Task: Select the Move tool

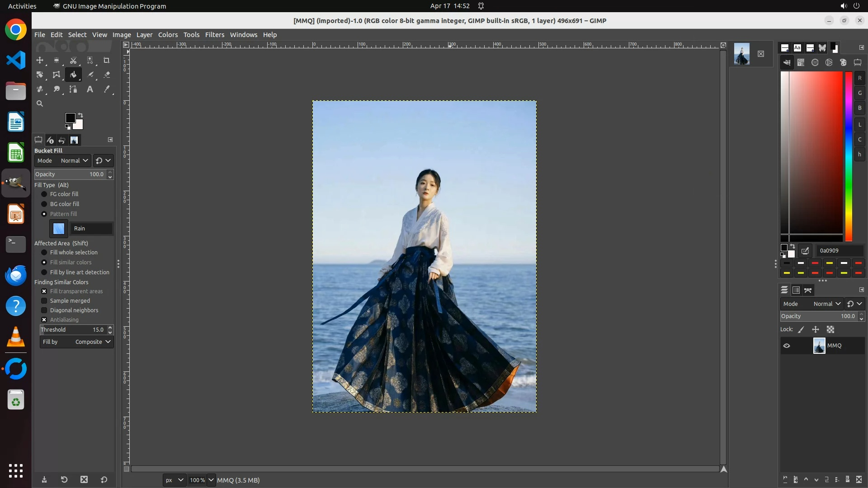Action: tap(40, 60)
